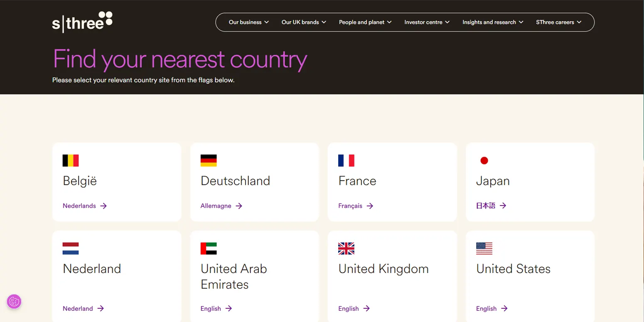Screen dimensions: 644x322
Task: Click the United States flag
Action: click(x=484, y=248)
